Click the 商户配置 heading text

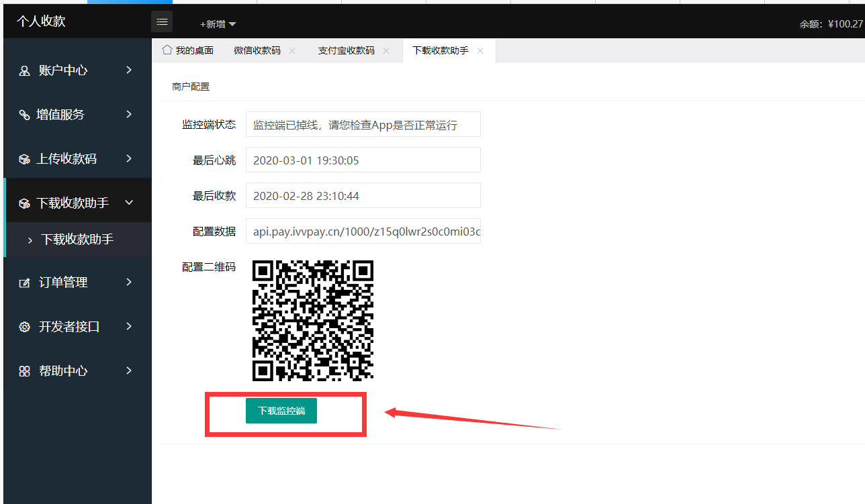tap(191, 87)
